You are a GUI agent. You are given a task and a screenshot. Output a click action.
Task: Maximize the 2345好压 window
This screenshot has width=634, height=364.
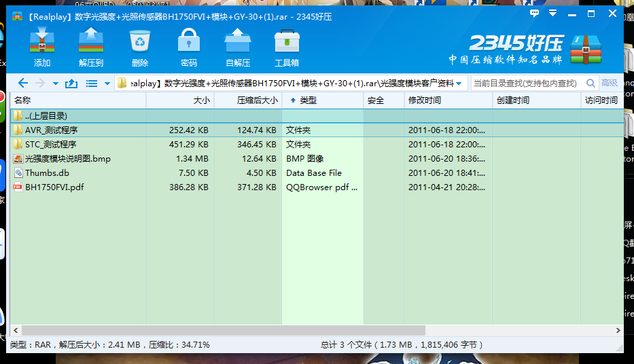coord(591,14)
